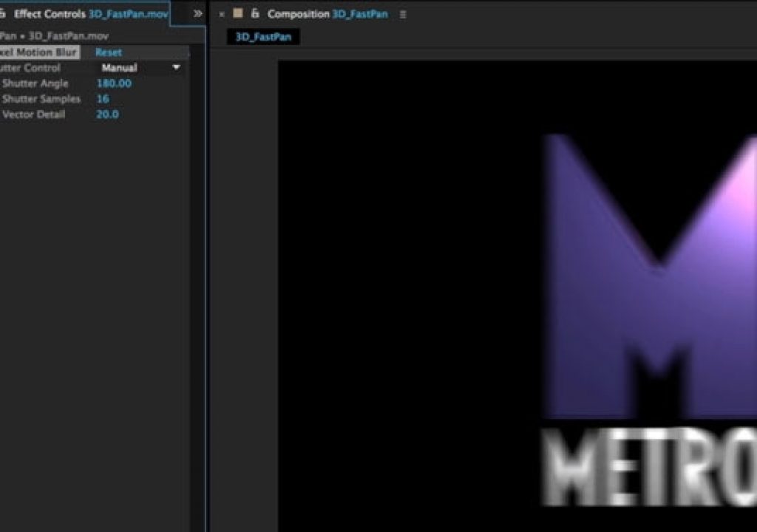Click the METRO logo in composition viewer
Viewport: 757px width, 532px height.
648,321
